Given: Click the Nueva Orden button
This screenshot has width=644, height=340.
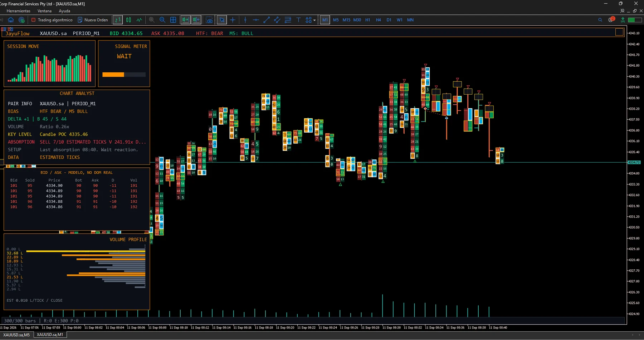Looking at the screenshot, I should click(x=93, y=20).
